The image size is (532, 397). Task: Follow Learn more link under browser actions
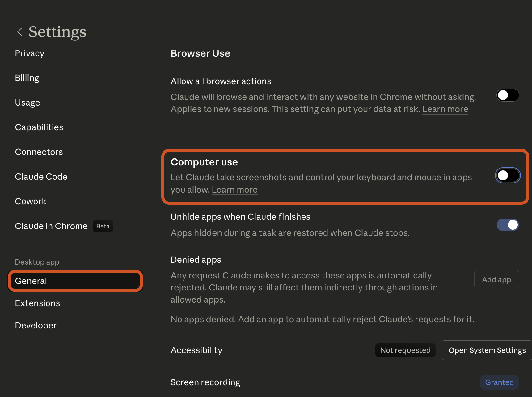[x=445, y=109]
